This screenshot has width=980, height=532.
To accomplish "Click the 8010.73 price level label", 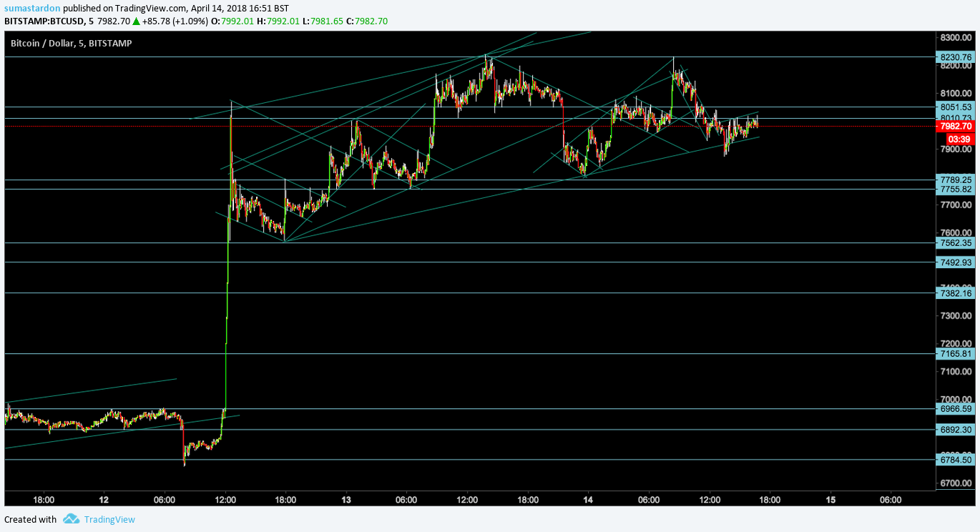I will click(x=956, y=118).
